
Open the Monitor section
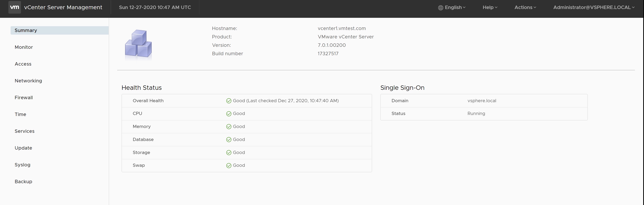[24, 47]
